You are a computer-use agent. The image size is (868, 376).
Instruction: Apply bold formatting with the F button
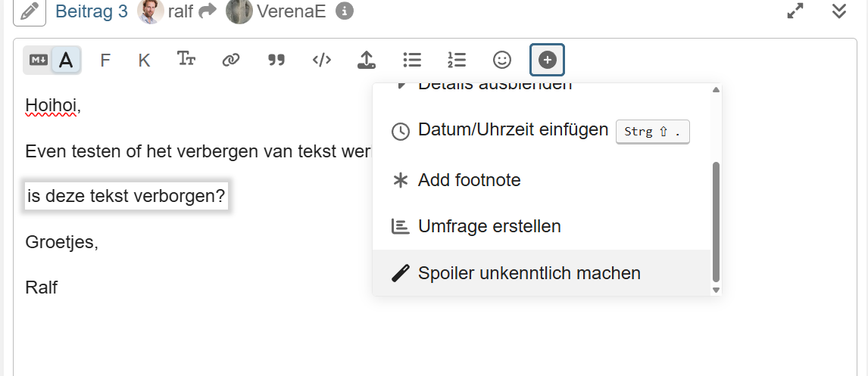point(105,60)
